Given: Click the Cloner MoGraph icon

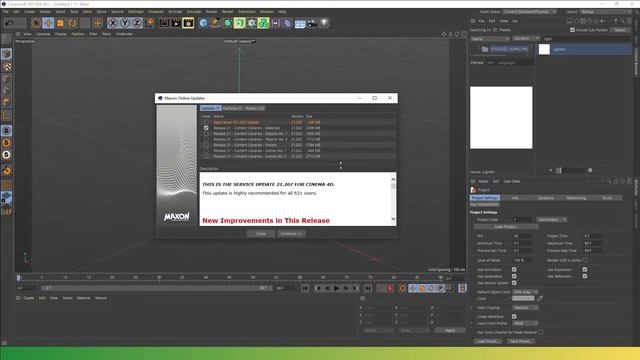Looking at the screenshot, I should [264, 23].
